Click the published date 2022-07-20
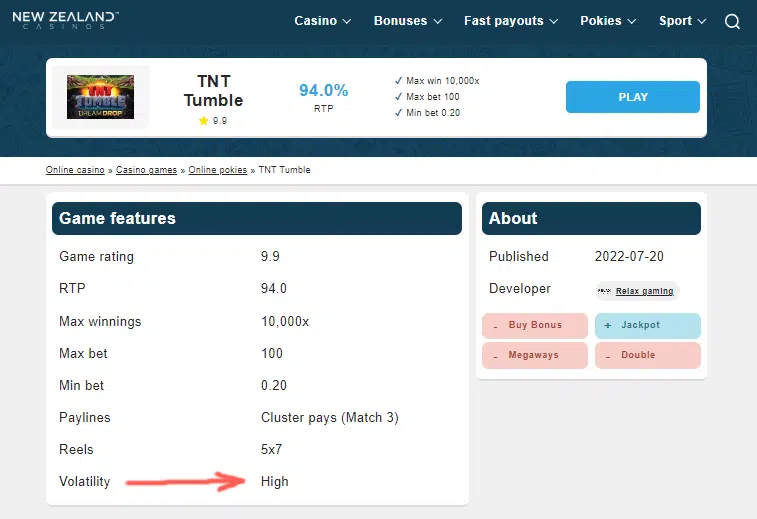 point(629,256)
